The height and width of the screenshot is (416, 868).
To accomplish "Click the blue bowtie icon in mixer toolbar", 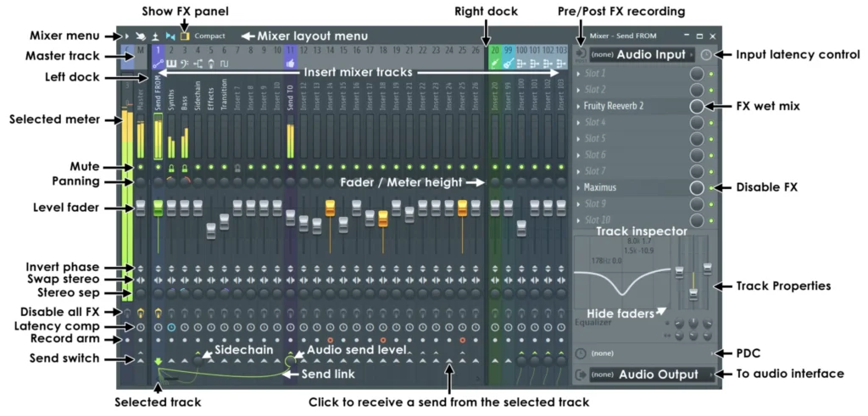I will [x=170, y=36].
